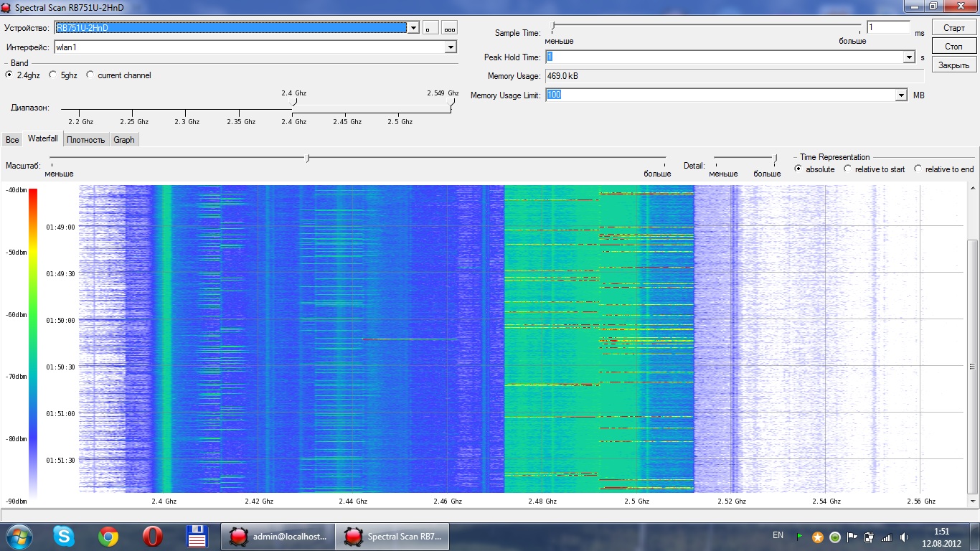Click the Show desktop strip

pos(974,536)
